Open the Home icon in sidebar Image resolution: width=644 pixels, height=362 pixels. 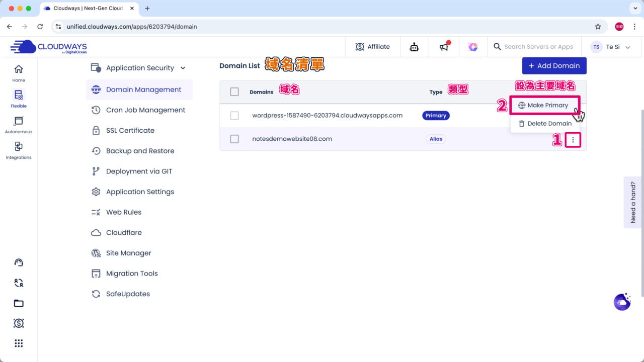(19, 73)
